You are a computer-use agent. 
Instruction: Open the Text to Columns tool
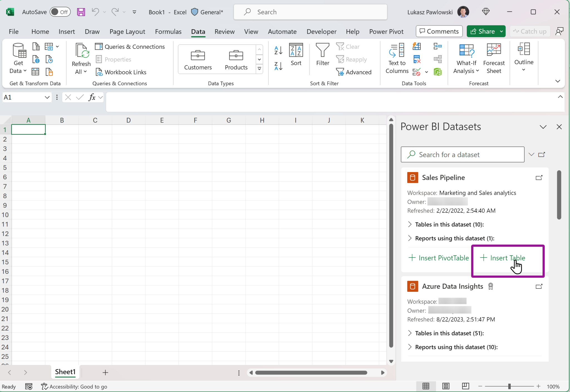(x=397, y=58)
